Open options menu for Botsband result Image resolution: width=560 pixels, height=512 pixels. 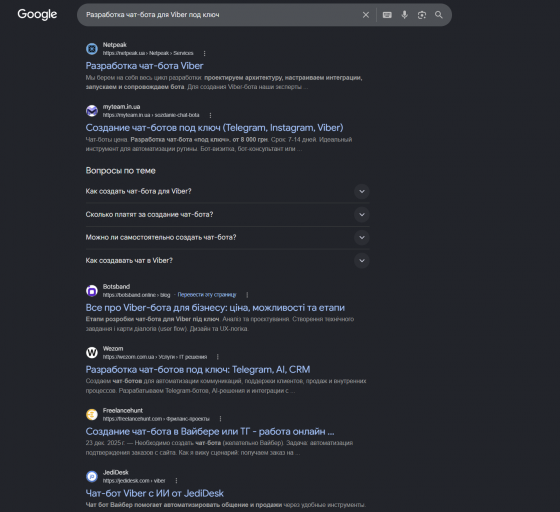247,295
